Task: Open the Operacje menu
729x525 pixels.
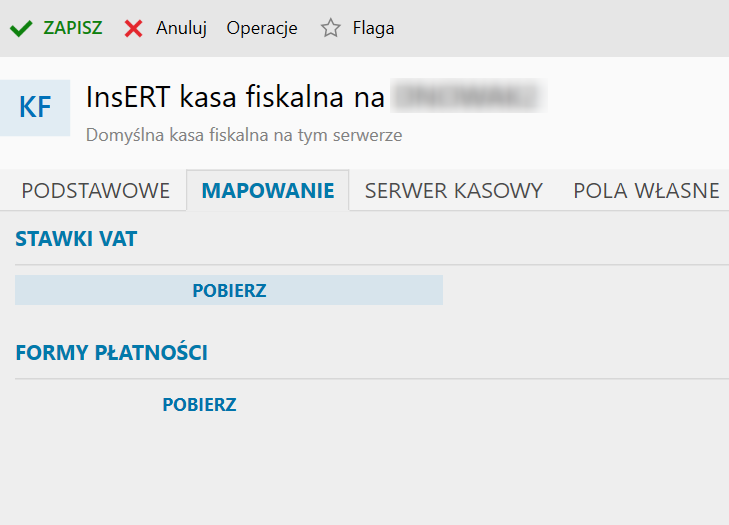Action: 262,28
